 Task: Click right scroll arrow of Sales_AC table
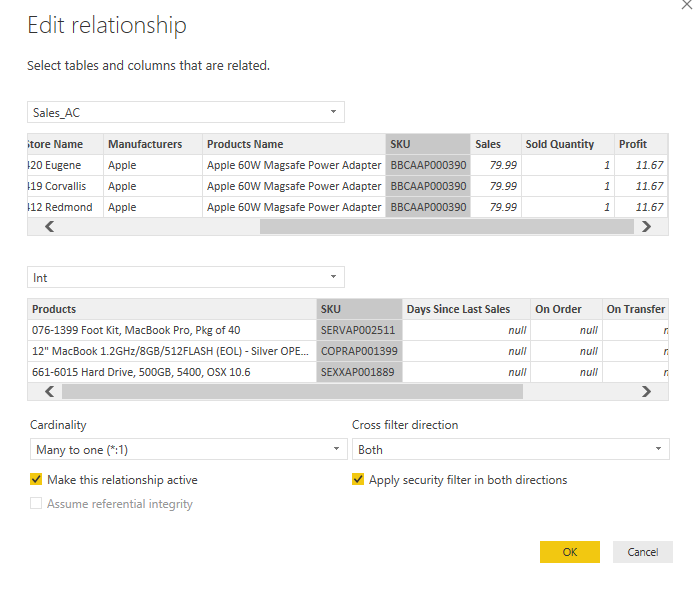pos(647,227)
